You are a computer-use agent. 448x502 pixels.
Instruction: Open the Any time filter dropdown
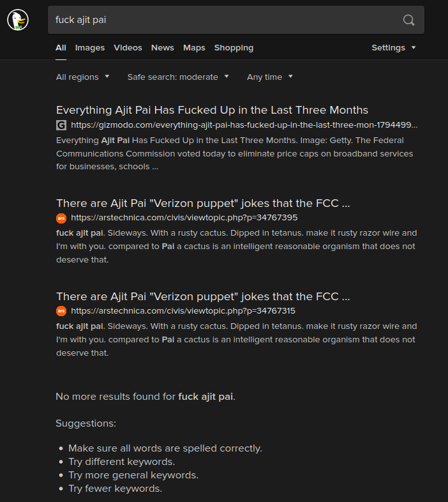pyautogui.click(x=270, y=77)
